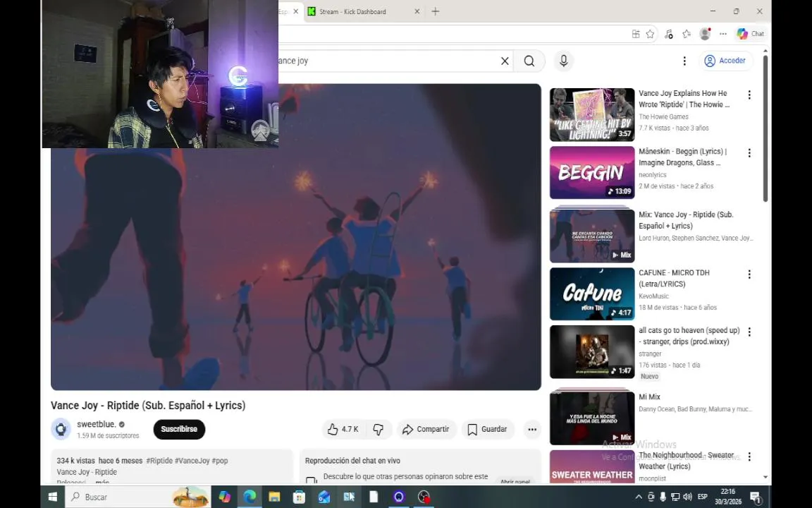
Task: Click the Riptide video player
Action: tap(296, 237)
